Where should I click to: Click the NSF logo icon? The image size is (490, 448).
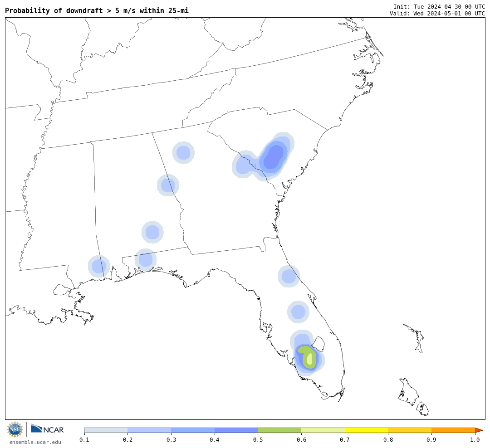coord(15,429)
